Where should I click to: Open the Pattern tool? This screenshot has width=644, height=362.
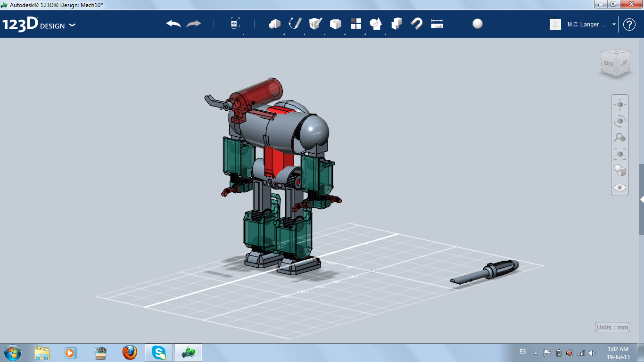(356, 24)
